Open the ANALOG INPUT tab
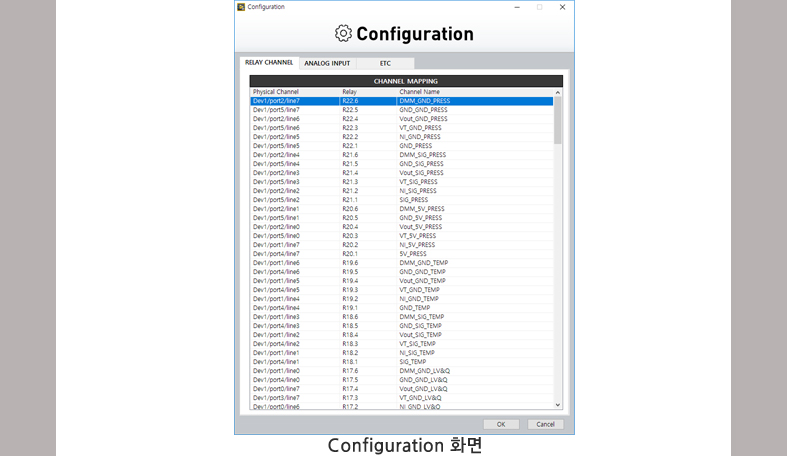787x456 pixels. (327, 63)
